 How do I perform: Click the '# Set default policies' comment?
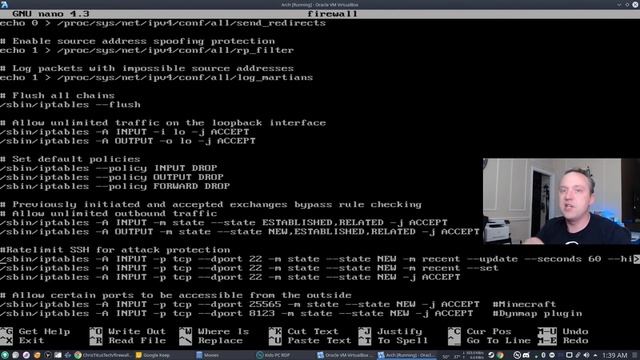(x=70, y=159)
